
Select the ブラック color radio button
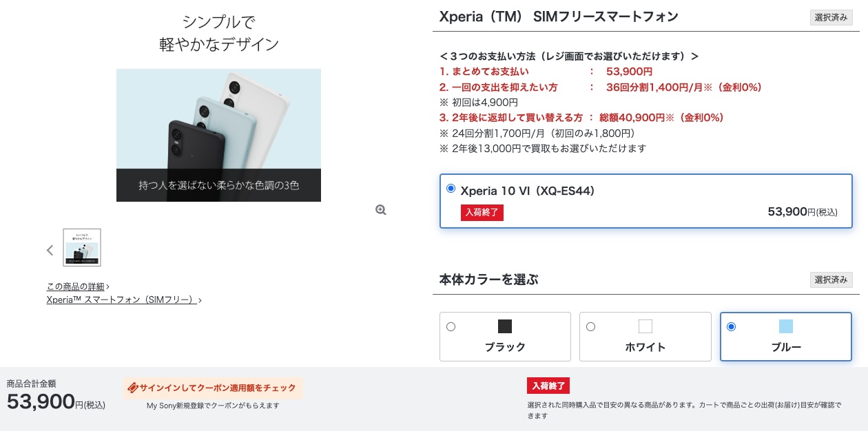coord(451,326)
